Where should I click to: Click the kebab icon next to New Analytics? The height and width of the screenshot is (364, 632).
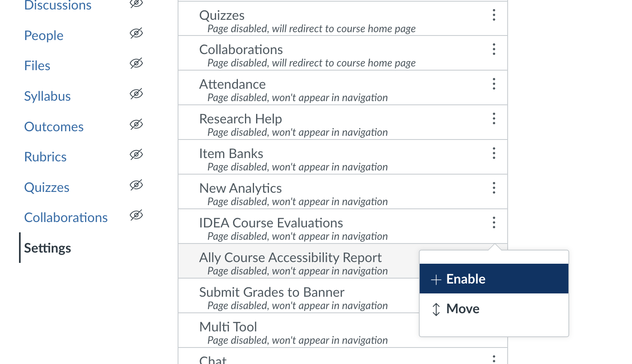click(x=494, y=188)
